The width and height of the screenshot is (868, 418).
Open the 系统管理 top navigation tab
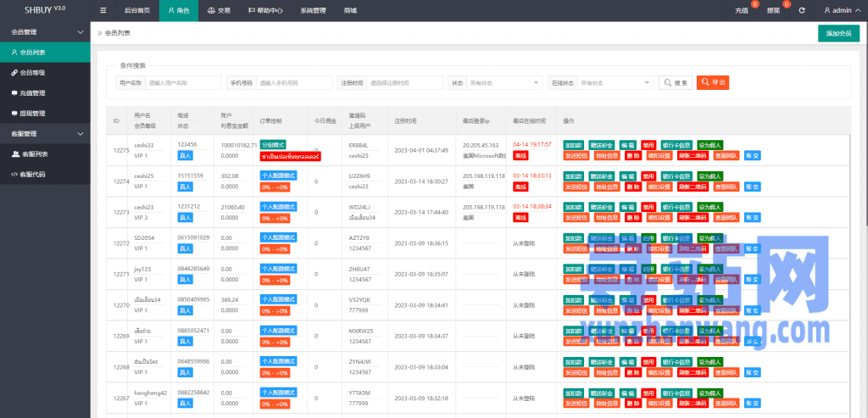click(313, 10)
